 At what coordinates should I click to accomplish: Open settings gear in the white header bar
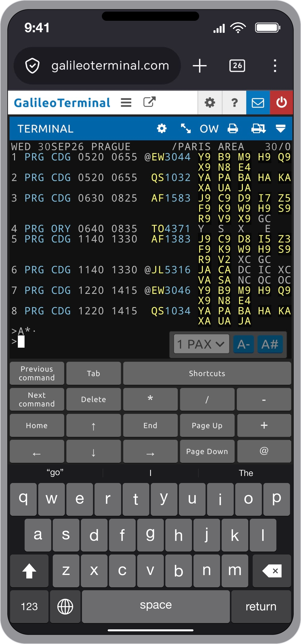tap(210, 103)
